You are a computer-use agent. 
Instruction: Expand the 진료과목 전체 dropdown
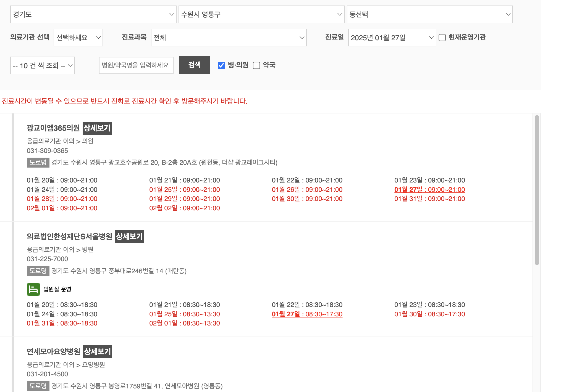pyautogui.click(x=229, y=38)
